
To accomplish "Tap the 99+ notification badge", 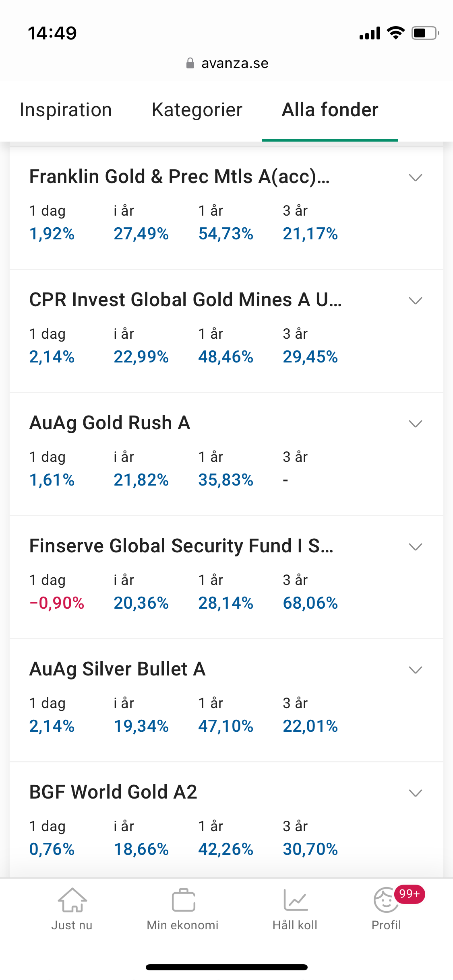I will pos(410,894).
